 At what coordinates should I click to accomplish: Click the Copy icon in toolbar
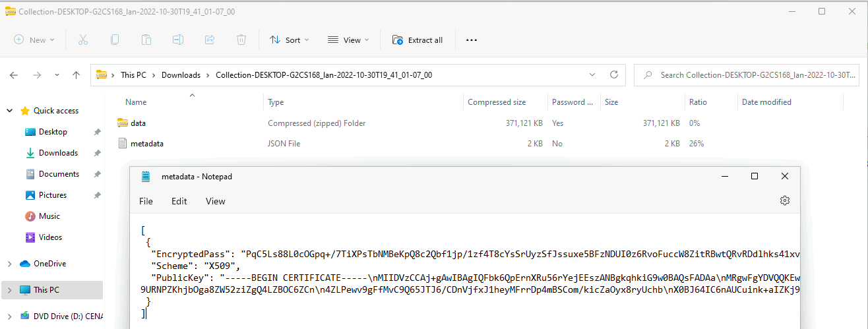115,40
